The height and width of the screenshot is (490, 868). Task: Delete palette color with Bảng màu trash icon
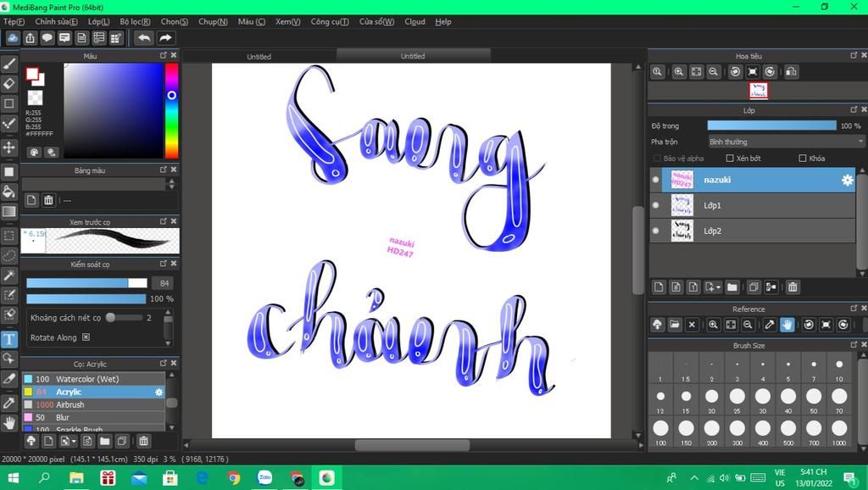click(48, 200)
